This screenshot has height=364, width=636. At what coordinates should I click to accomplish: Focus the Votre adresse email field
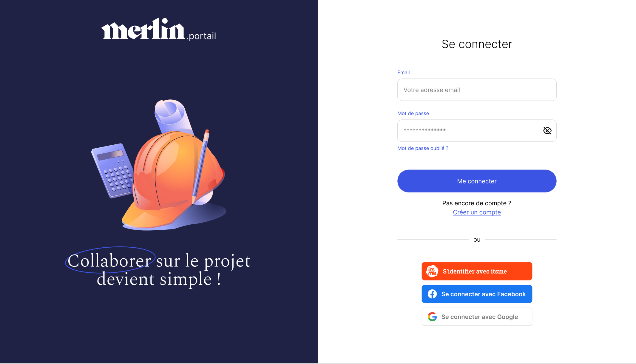477,90
